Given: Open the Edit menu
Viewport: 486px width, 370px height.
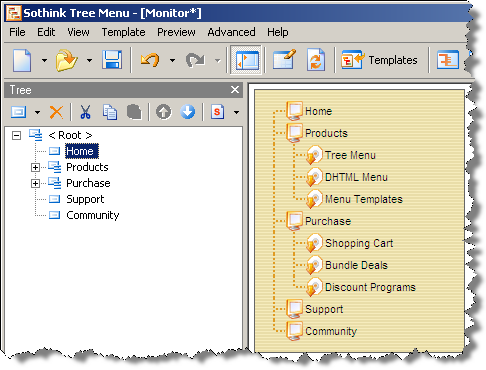Looking at the screenshot, I should [46, 32].
